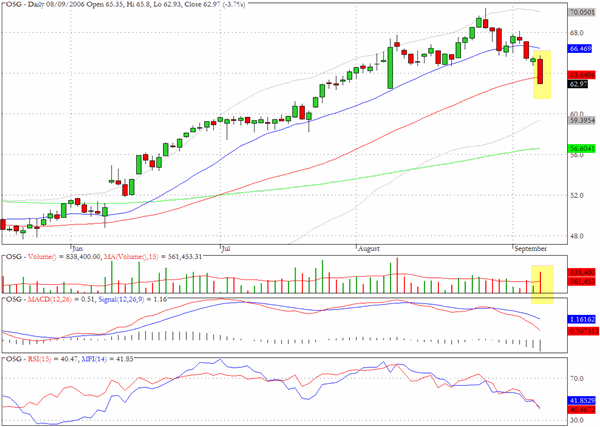This screenshot has width=600, height=427.
Task: Click the highlighted red candlestick in yellow box
Action: pos(540,71)
